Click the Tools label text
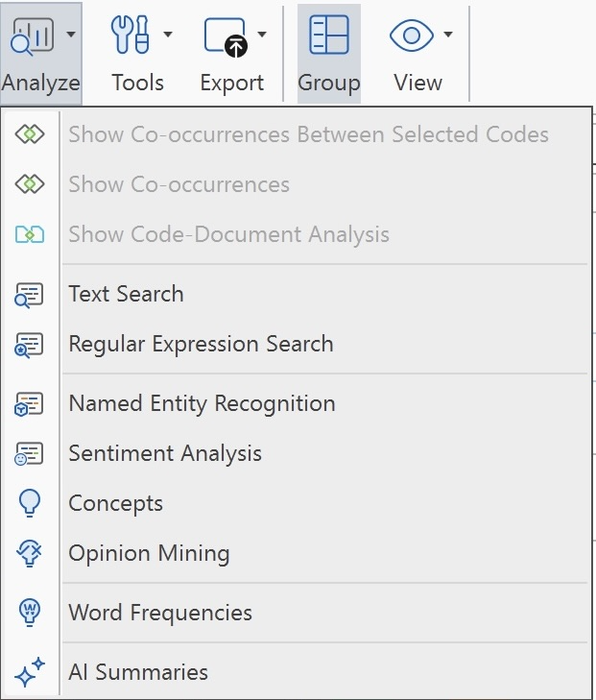The width and height of the screenshot is (596, 700). click(x=137, y=84)
